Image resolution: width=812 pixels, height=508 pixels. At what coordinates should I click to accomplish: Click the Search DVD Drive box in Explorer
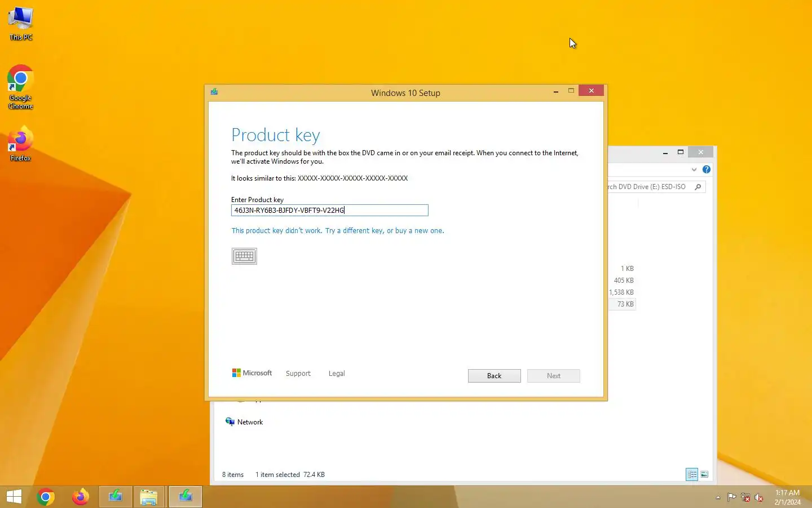pyautogui.click(x=656, y=187)
